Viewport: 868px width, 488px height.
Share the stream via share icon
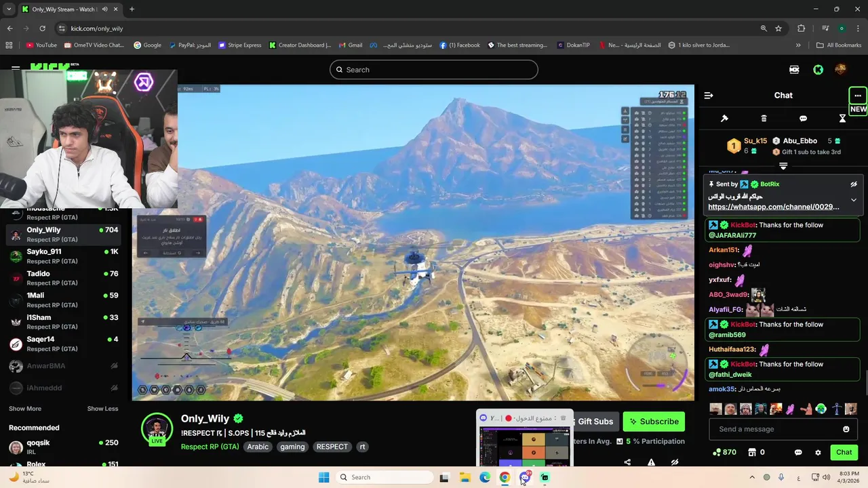[x=627, y=462]
